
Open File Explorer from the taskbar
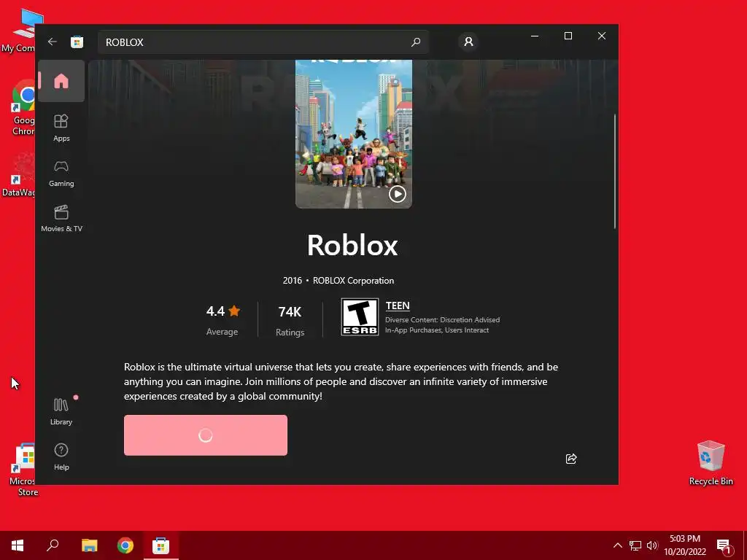(x=89, y=545)
